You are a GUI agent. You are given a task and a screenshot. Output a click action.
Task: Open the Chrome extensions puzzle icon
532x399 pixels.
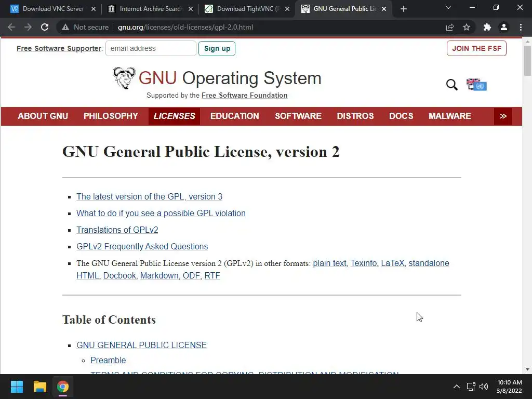(x=487, y=27)
